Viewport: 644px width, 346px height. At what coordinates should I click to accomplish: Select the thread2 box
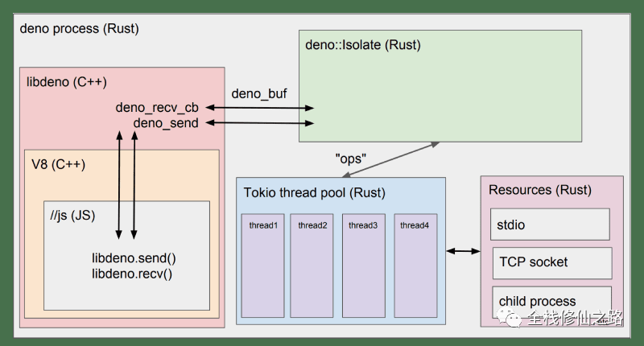pos(312,266)
